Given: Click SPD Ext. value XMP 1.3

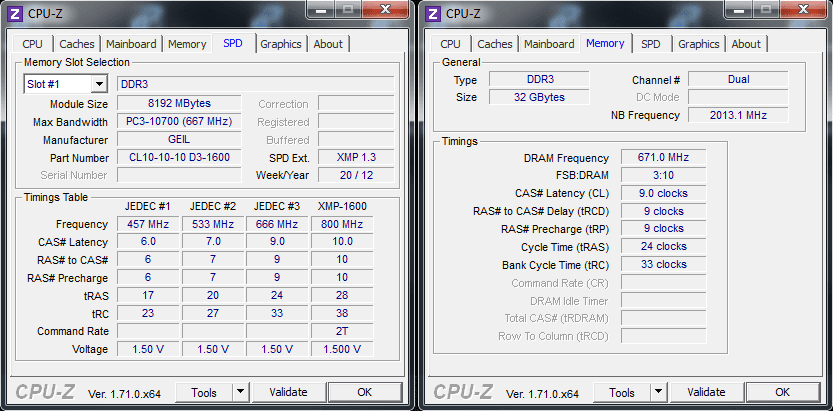Looking at the screenshot, I should coord(356,157).
